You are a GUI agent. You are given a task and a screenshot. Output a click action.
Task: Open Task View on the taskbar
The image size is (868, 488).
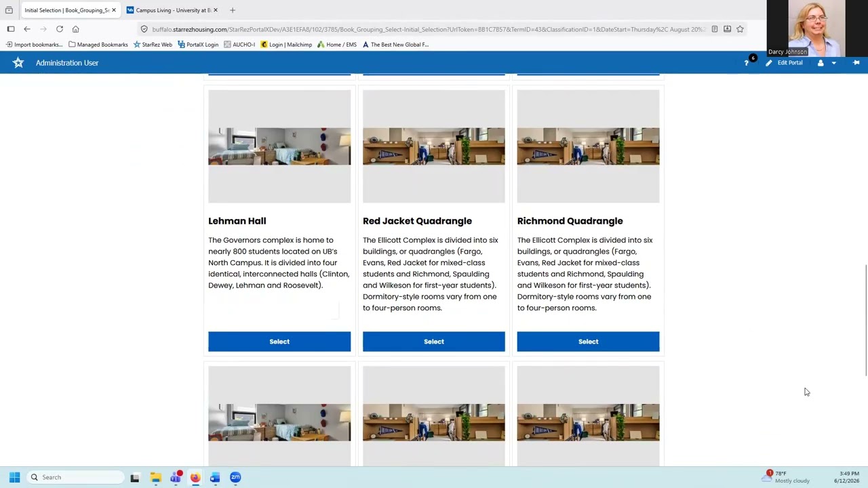pyautogui.click(x=135, y=477)
